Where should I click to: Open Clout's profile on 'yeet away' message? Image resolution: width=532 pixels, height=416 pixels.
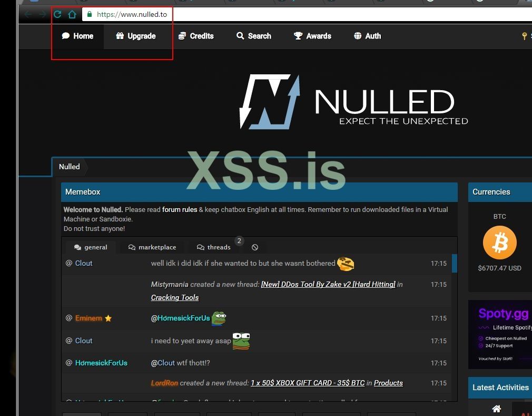pos(84,341)
